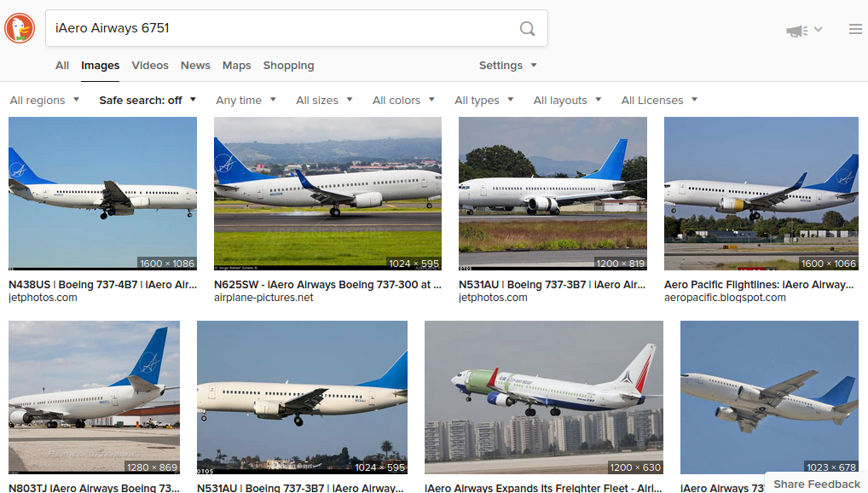Open the Safe search: off dropdown
Viewport: 868px width, 493px height.
148,101
